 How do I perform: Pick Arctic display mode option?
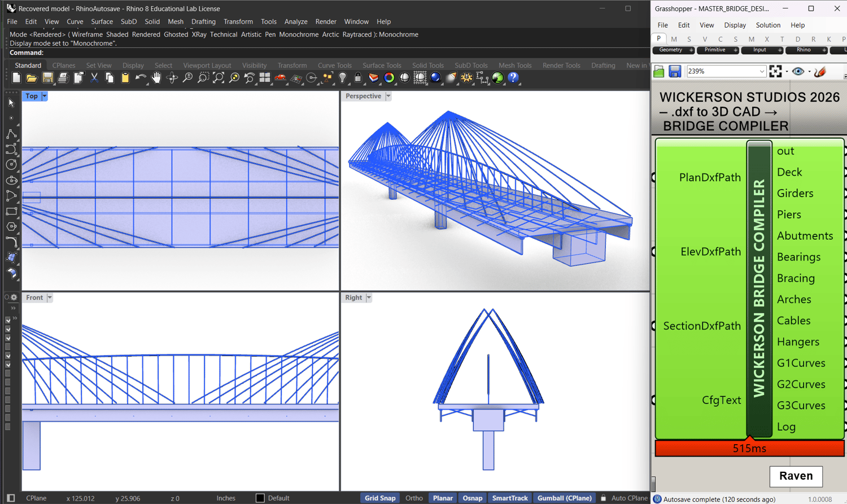[330, 34]
